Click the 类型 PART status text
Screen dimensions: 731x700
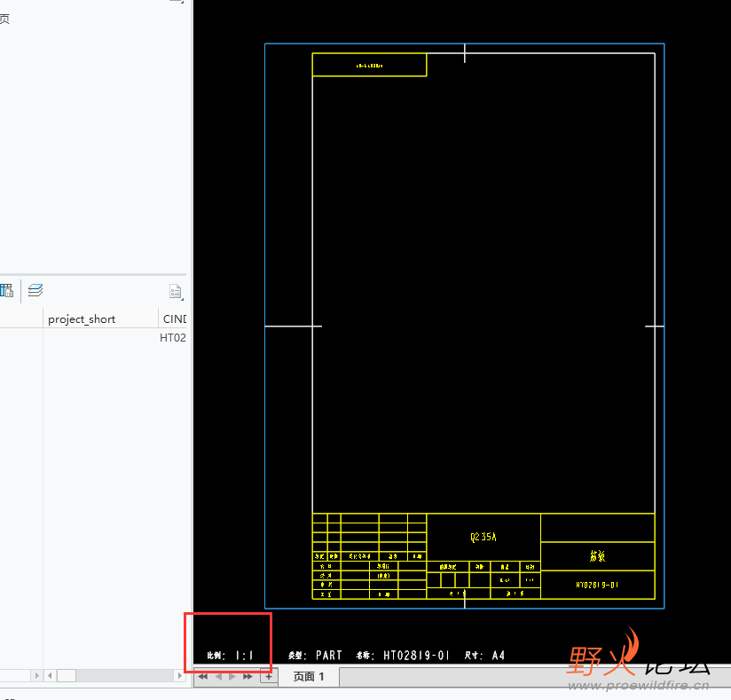click(315, 656)
